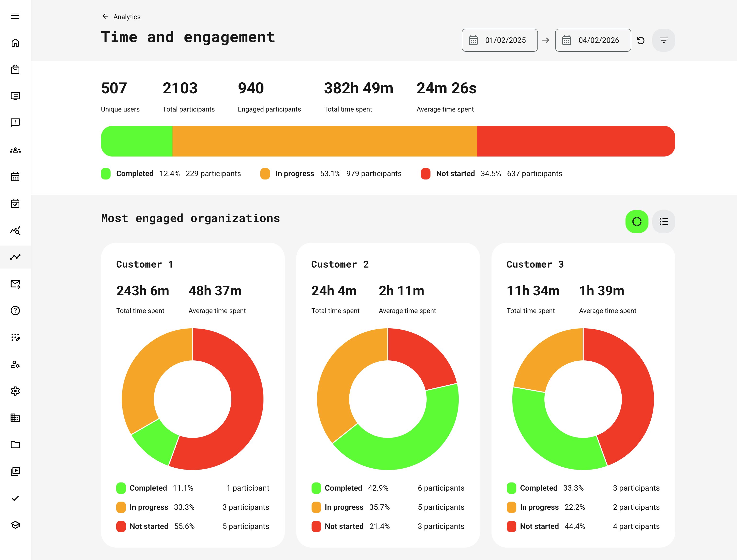Open the send mail icon in sidebar
737x560 pixels.
pos(15,284)
